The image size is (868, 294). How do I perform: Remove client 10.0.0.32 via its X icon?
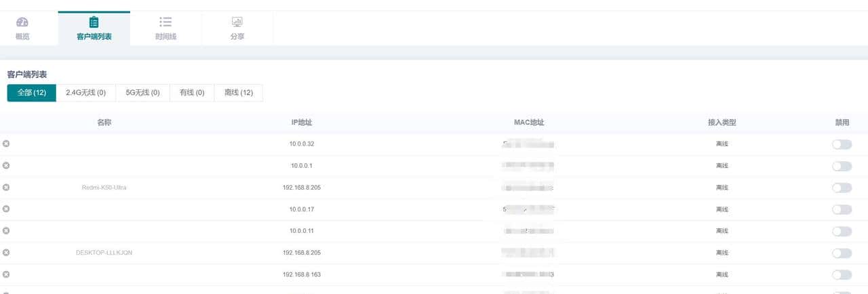coord(6,144)
